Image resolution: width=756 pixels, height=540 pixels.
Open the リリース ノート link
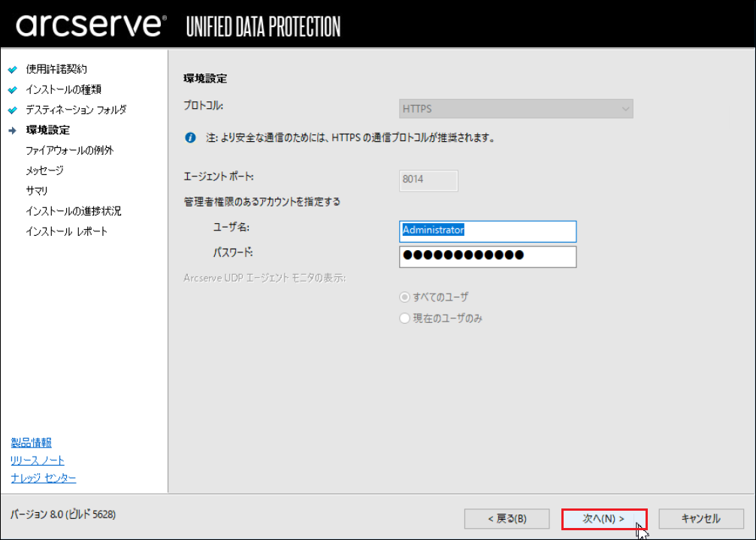(x=38, y=460)
